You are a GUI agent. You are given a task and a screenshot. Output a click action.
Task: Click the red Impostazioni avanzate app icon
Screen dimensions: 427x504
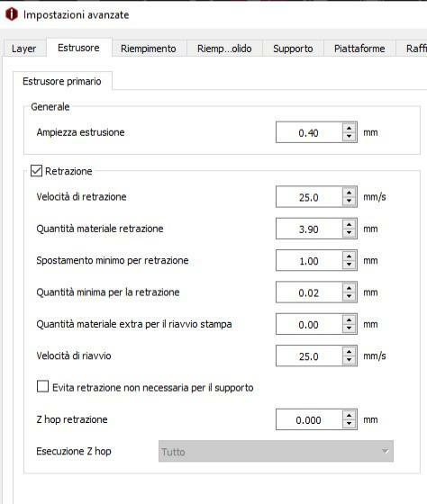tap(12, 14)
